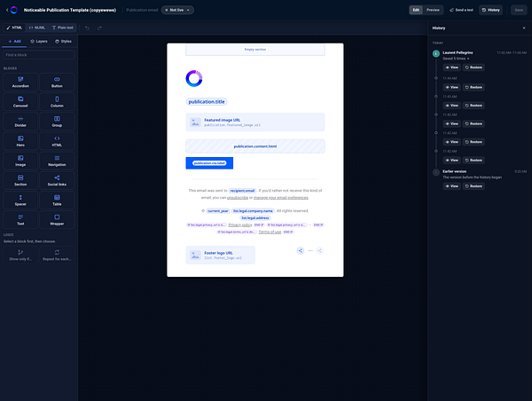Switch to Preview mode
The image size is (532, 401).
[433, 10]
